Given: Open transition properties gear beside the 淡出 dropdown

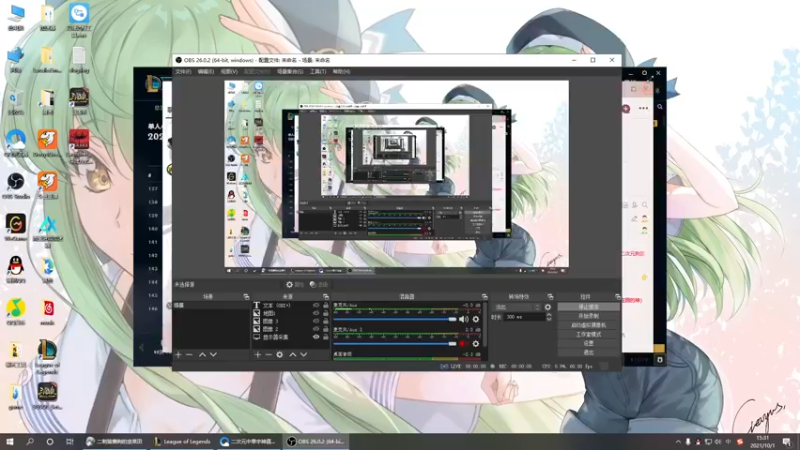Looking at the screenshot, I should 547,307.
